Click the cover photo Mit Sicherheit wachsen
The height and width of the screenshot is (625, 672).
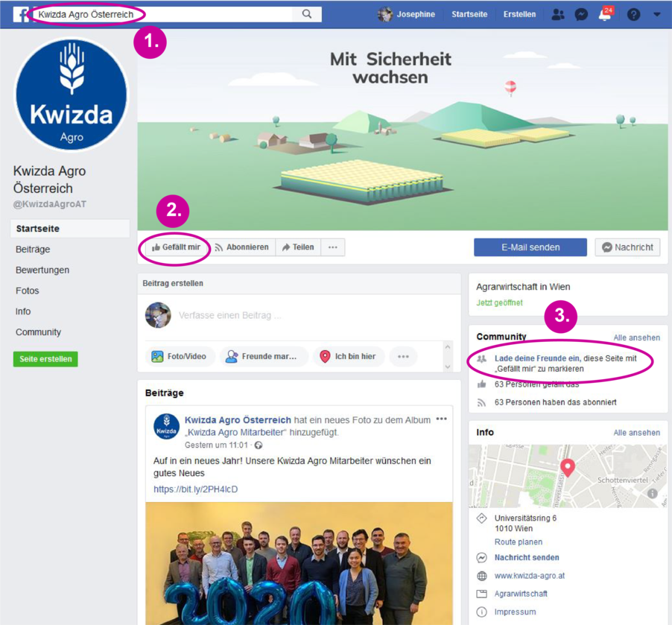click(x=402, y=130)
